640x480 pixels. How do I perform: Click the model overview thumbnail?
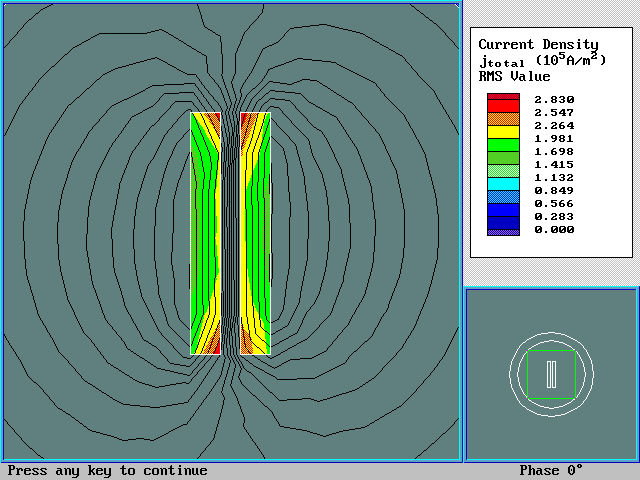click(551, 374)
